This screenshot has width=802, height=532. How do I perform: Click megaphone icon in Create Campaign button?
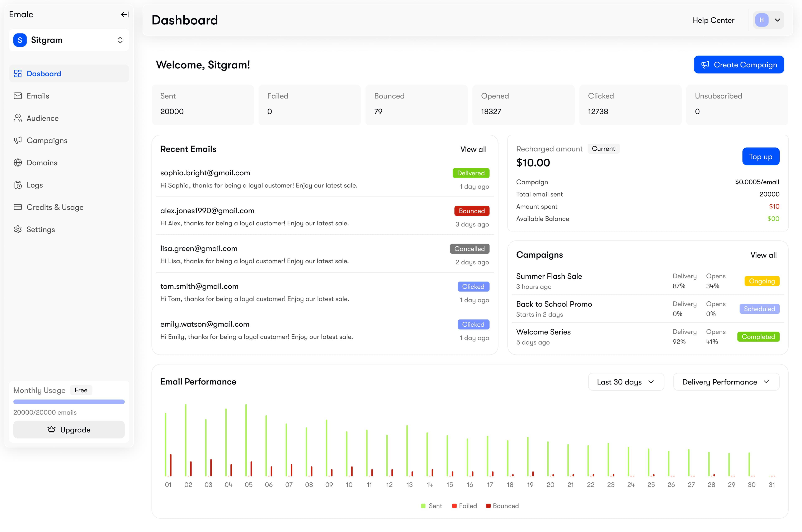click(705, 64)
